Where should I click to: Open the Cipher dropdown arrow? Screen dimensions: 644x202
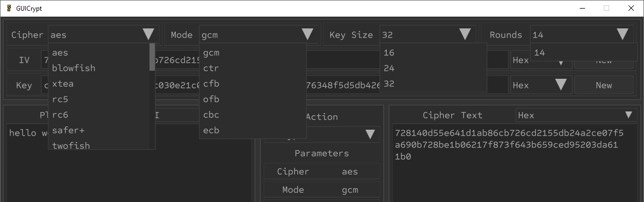point(148,35)
